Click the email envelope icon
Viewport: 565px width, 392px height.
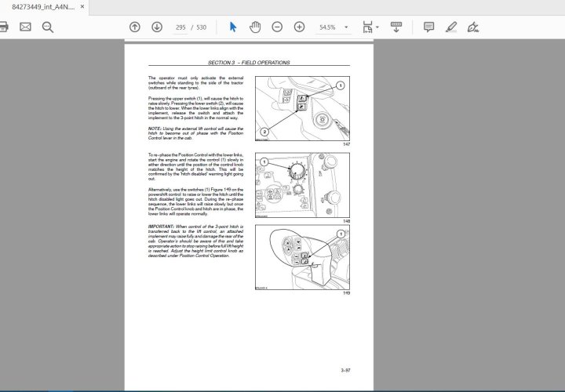(25, 27)
